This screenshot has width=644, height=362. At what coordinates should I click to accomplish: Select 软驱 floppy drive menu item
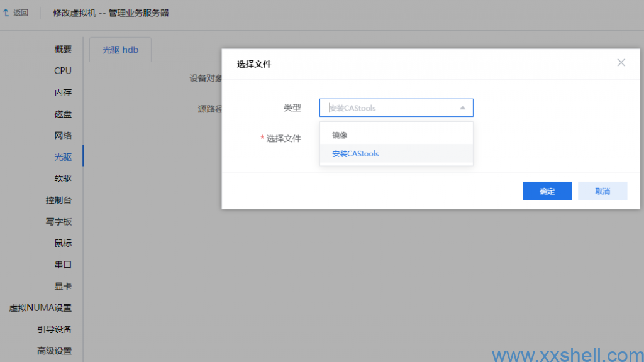coord(63,178)
